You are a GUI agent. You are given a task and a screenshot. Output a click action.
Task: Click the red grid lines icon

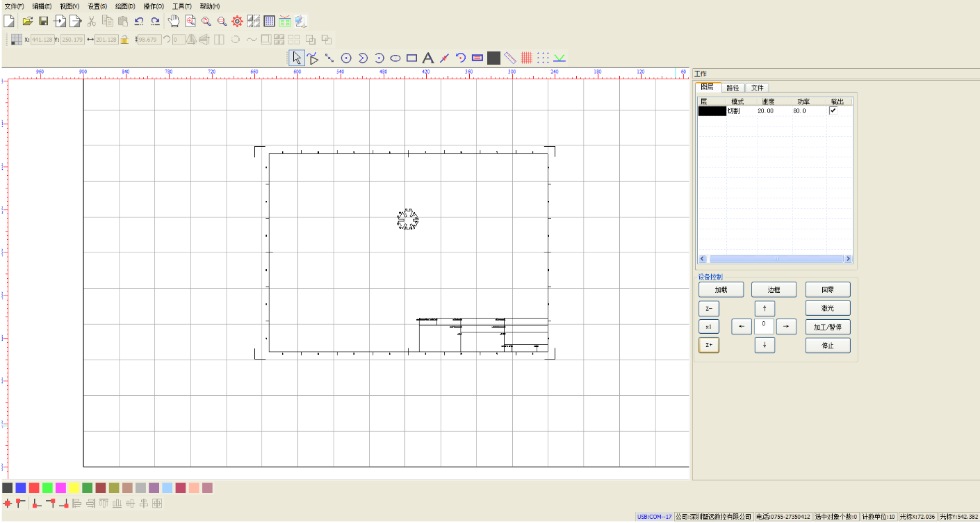(x=527, y=58)
